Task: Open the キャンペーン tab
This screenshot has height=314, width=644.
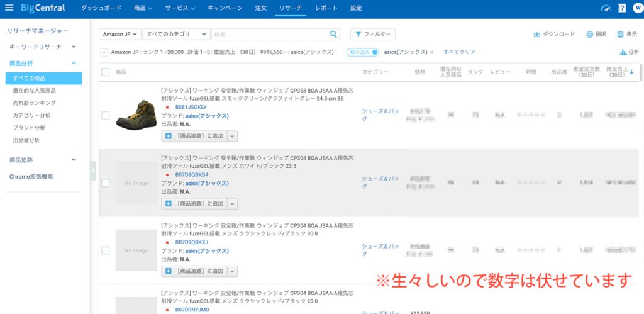Action: tap(225, 8)
